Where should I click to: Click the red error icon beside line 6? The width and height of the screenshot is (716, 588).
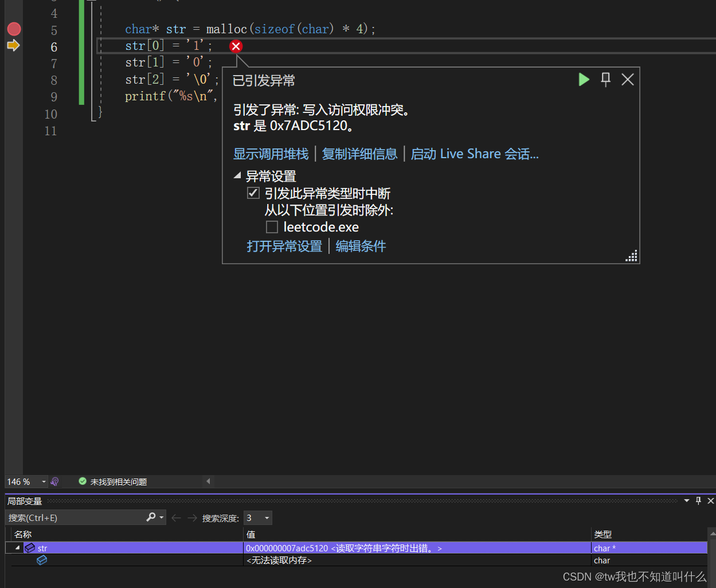tap(236, 46)
